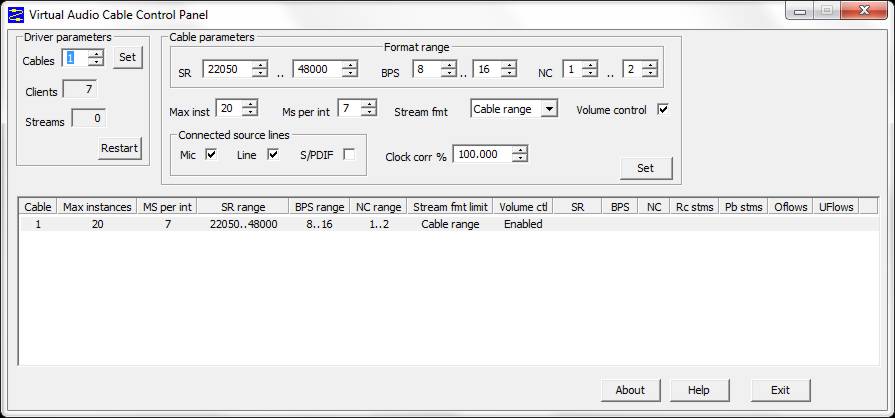Click the Clock corr % field
895x418 pixels.
[x=483, y=154]
